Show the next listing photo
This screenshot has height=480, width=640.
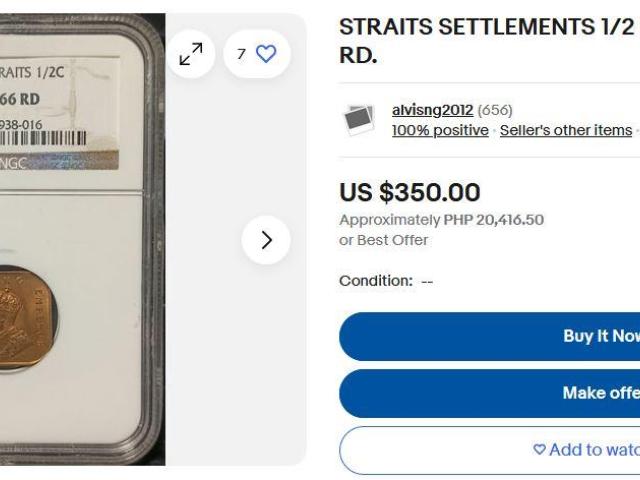point(266,240)
